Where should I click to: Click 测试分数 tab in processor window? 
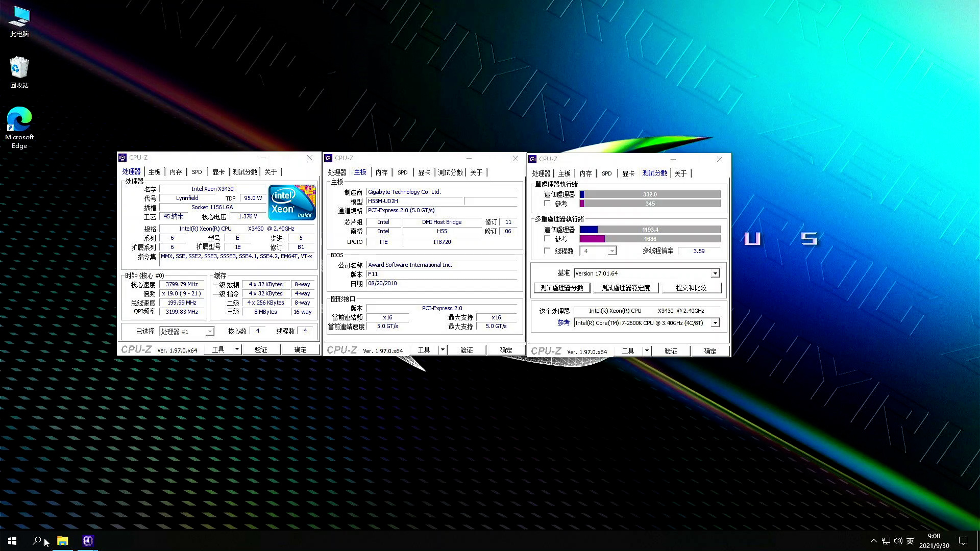coord(245,172)
